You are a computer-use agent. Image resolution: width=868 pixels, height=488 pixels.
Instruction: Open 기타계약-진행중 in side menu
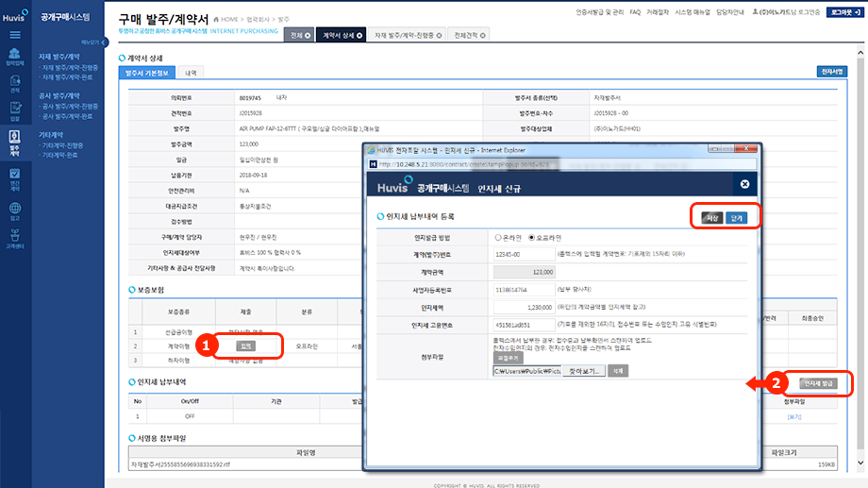62,145
